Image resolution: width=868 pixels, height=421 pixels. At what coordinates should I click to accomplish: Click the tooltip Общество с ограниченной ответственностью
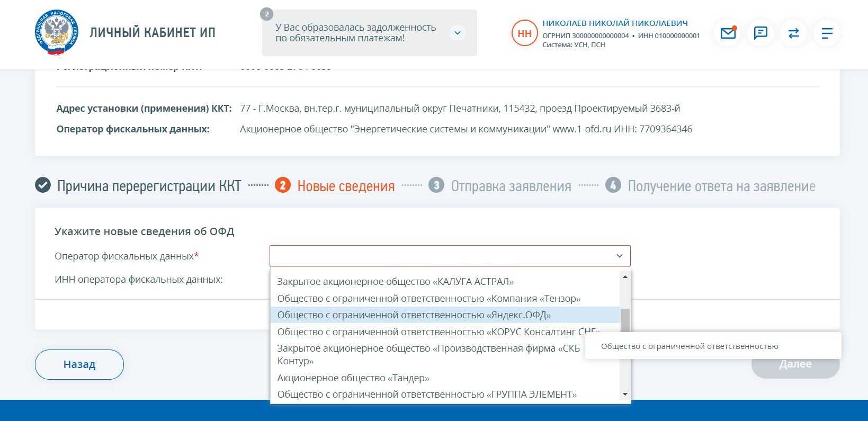click(x=690, y=346)
